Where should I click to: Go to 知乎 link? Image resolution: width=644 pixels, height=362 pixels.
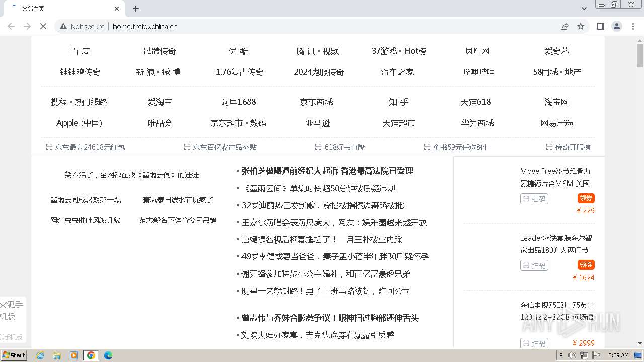point(398,102)
